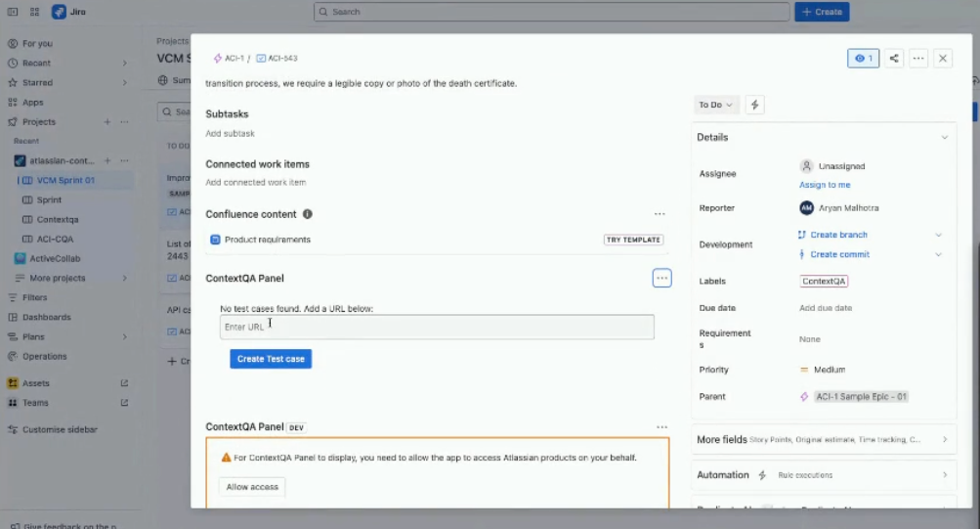Click Add subtask

click(230, 133)
